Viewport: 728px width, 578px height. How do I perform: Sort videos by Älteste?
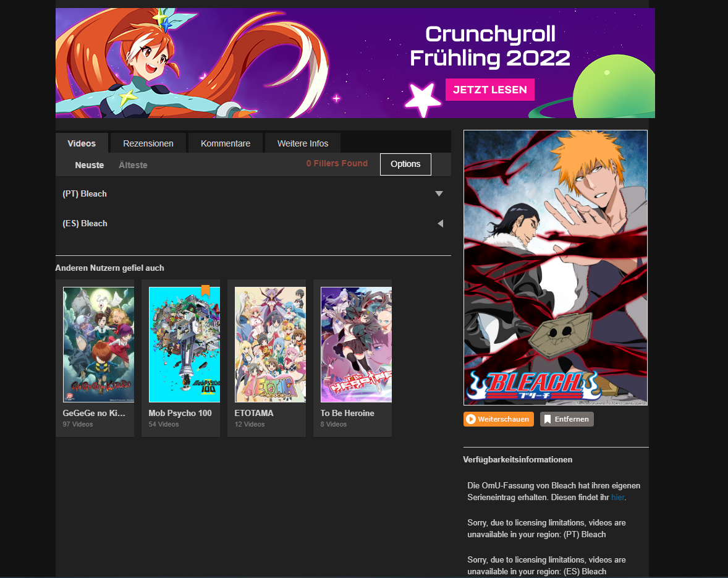click(x=133, y=165)
